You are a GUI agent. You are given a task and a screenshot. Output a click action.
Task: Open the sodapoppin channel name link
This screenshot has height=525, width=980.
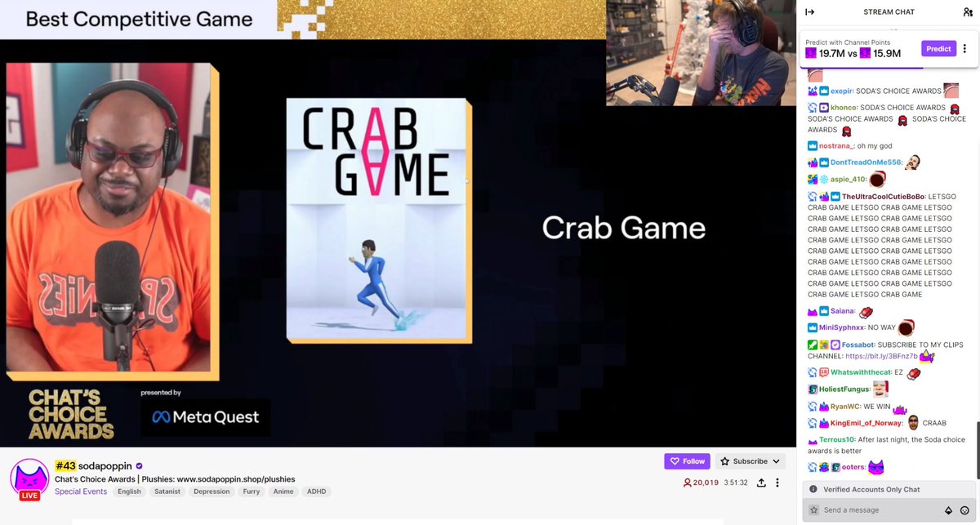(x=105, y=465)
